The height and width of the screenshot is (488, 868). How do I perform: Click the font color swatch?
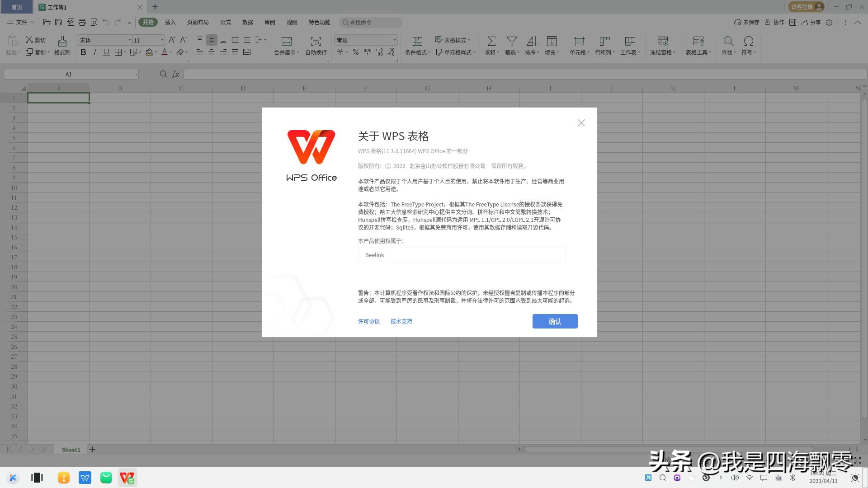[x=165, y=52]
